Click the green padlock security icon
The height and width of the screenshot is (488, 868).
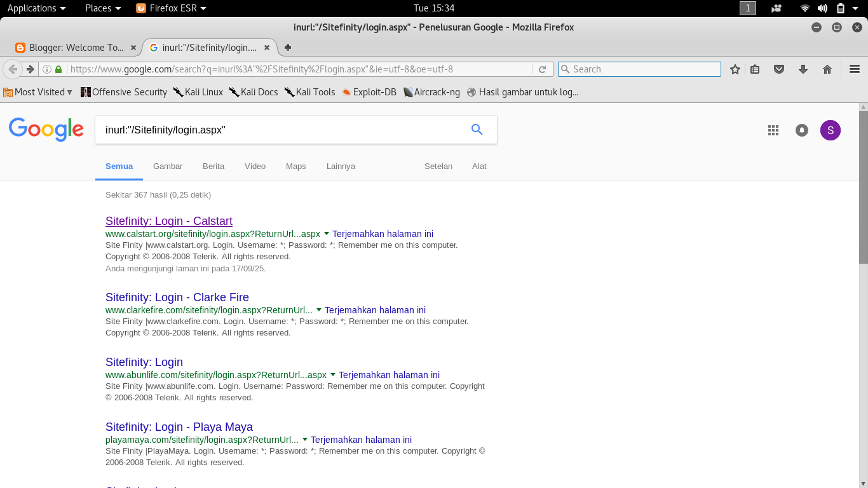click(58, 69)
